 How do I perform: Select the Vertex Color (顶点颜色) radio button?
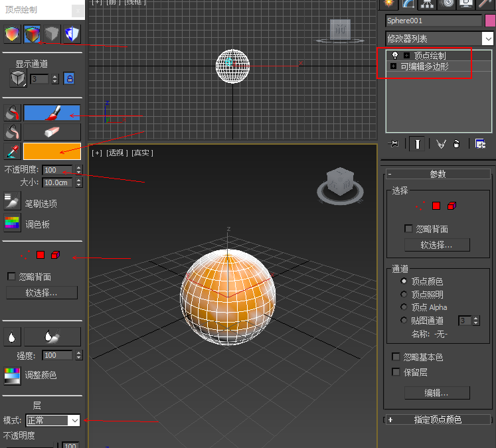click(404, 281)
